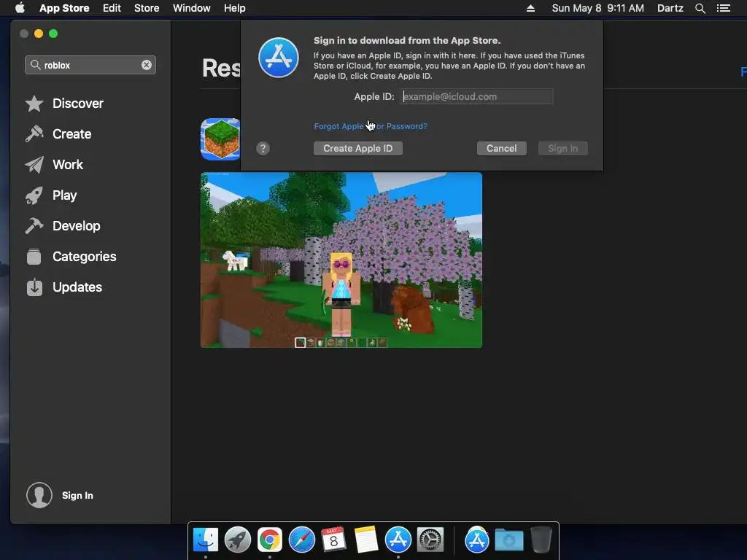Click the Categories label in sidebar
This screenshot has height=560, width=747.
click(85, 257)
